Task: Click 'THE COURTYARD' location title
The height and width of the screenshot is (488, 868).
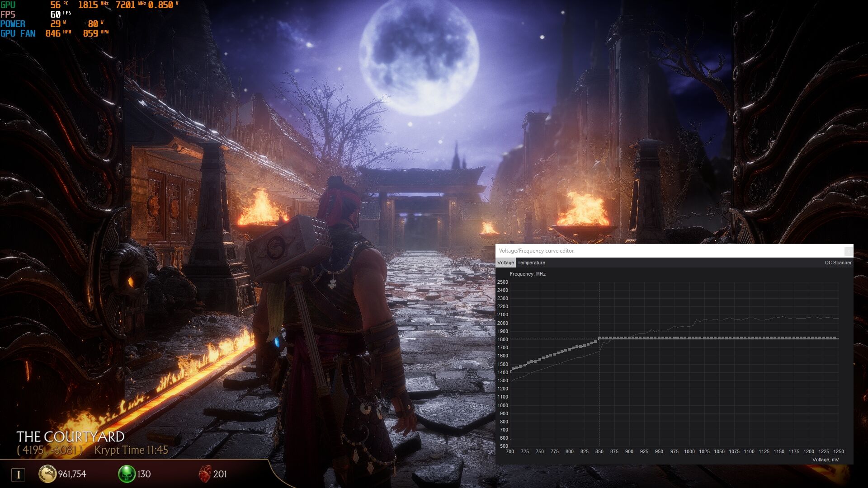Action: coord(71,436)
